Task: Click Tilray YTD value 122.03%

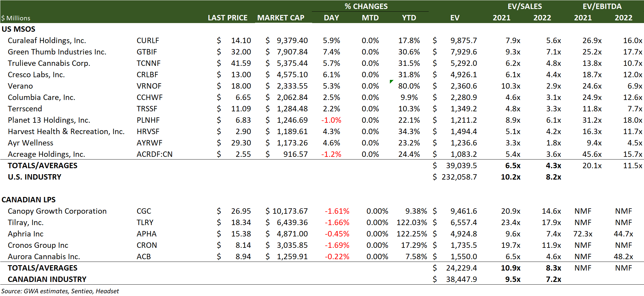Action: (x=412, y=222)
